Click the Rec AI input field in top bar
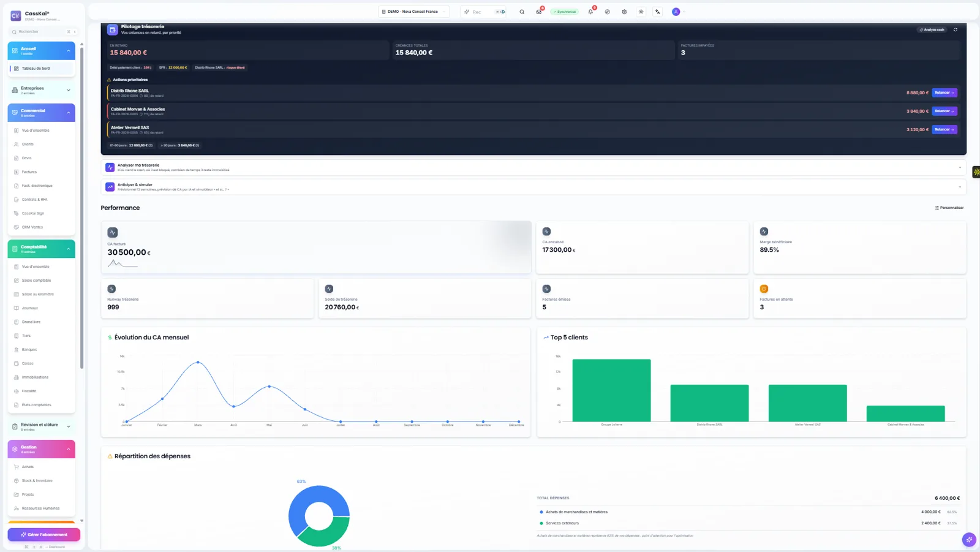The width and height of the screenshot is (980, 552). pos(484,12)
